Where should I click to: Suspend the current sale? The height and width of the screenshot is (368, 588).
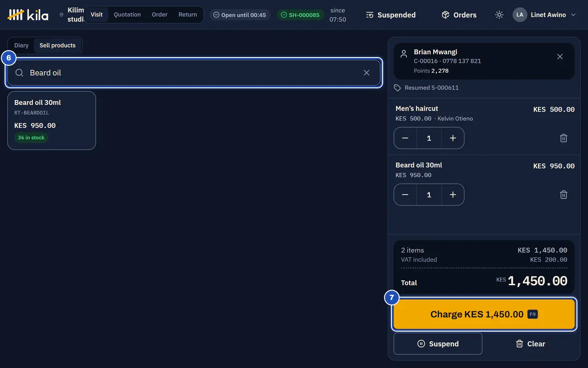(438, 344)
